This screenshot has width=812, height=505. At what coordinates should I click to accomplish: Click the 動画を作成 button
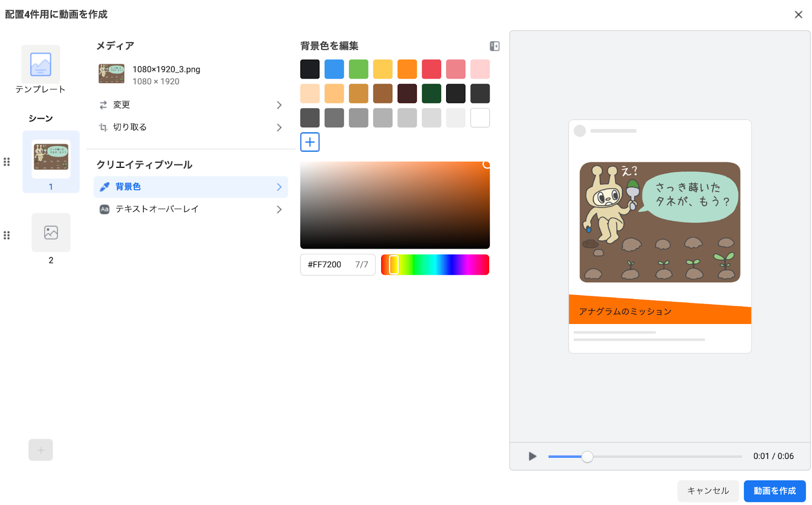coord(774,491)
